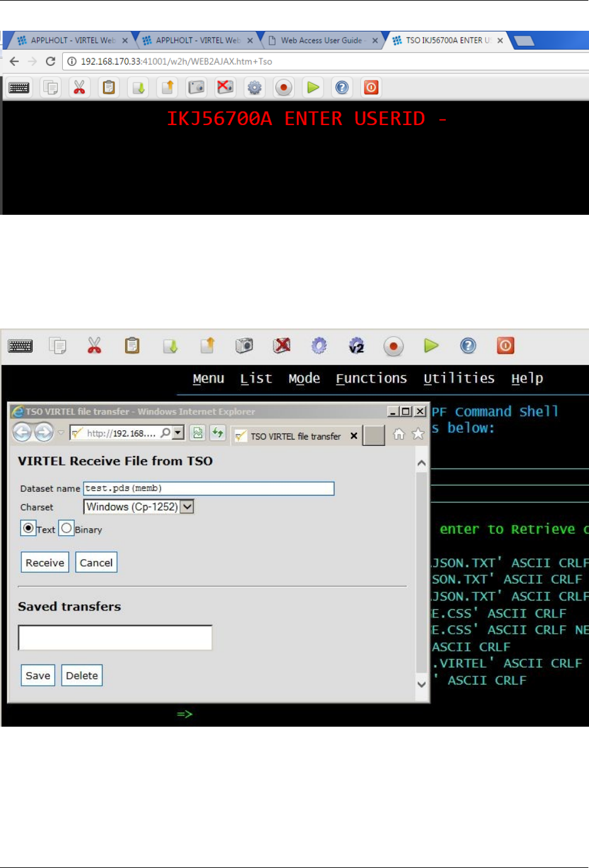Open the Utilities menu

coord(459,378)
